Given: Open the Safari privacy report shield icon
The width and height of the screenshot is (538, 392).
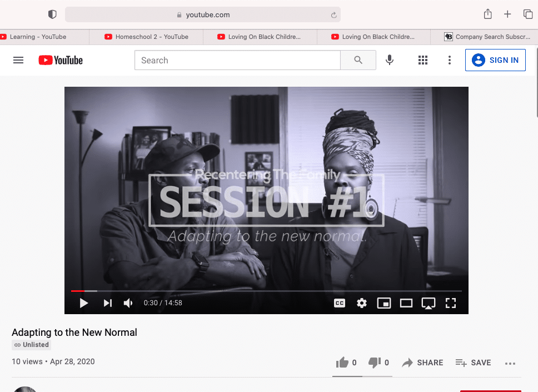Looking at the screenshot, I should tap(52, 14).
